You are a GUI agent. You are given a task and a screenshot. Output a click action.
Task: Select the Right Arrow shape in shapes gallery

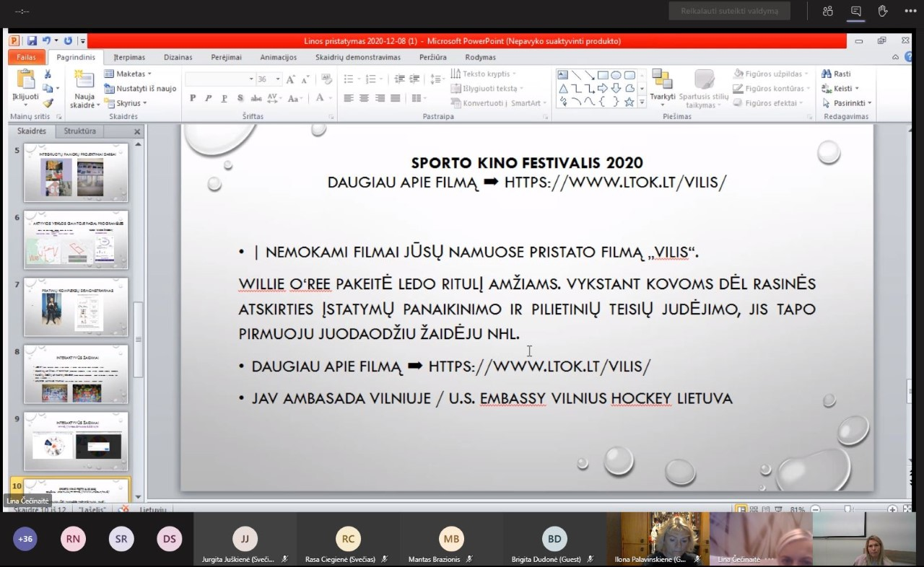tap(603, 89)
